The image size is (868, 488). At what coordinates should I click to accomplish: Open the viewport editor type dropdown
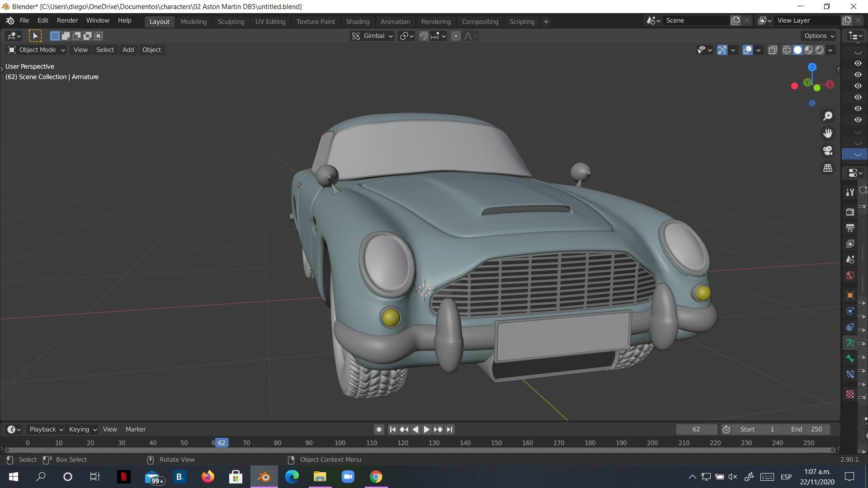click(x=14, y=36)
